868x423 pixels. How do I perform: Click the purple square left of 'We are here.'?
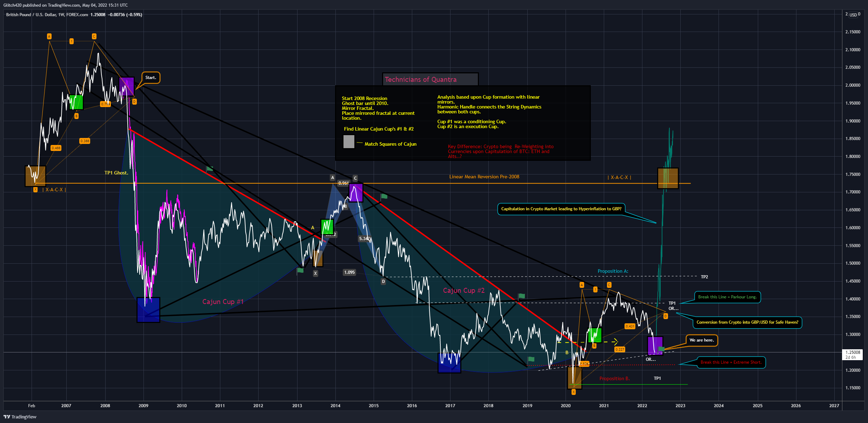point(655,346)
